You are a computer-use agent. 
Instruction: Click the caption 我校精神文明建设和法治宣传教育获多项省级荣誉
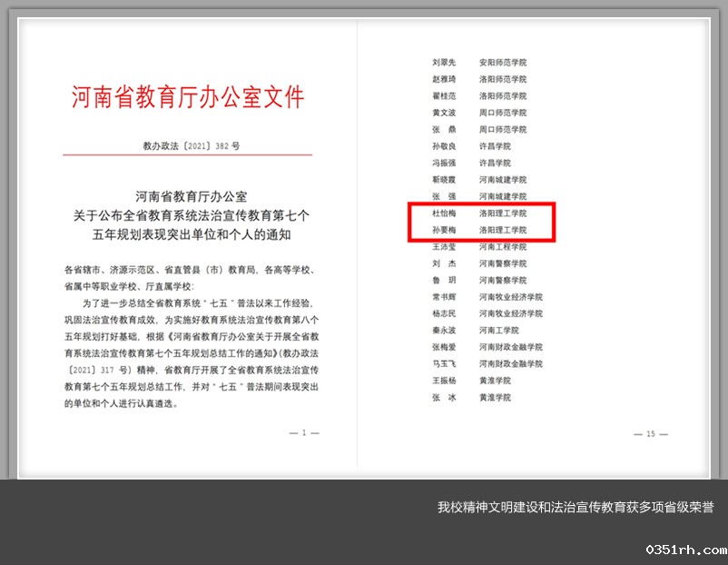575,507
